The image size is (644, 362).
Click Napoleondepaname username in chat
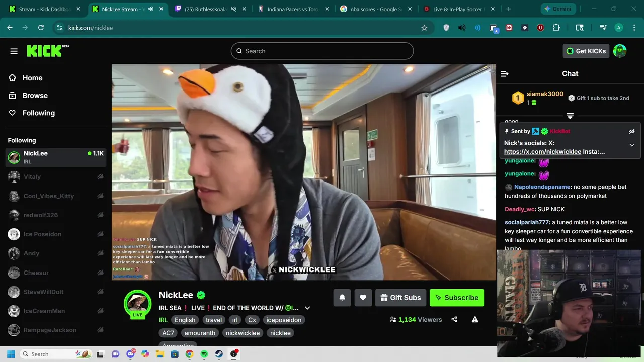tap(542, 187)
